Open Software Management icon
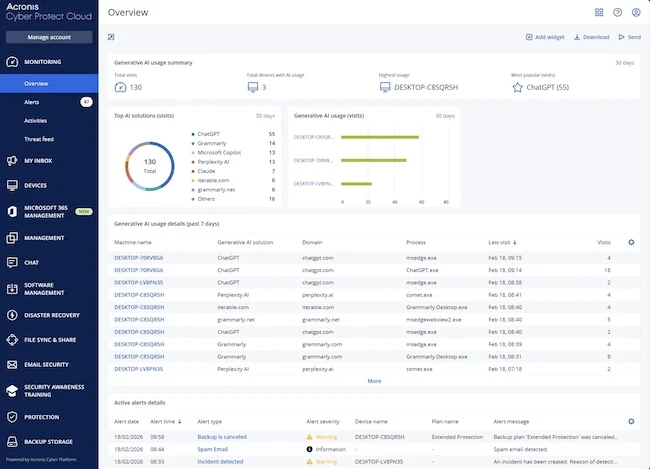This screenshot has height=469, width=650. (x=12, y=289)
